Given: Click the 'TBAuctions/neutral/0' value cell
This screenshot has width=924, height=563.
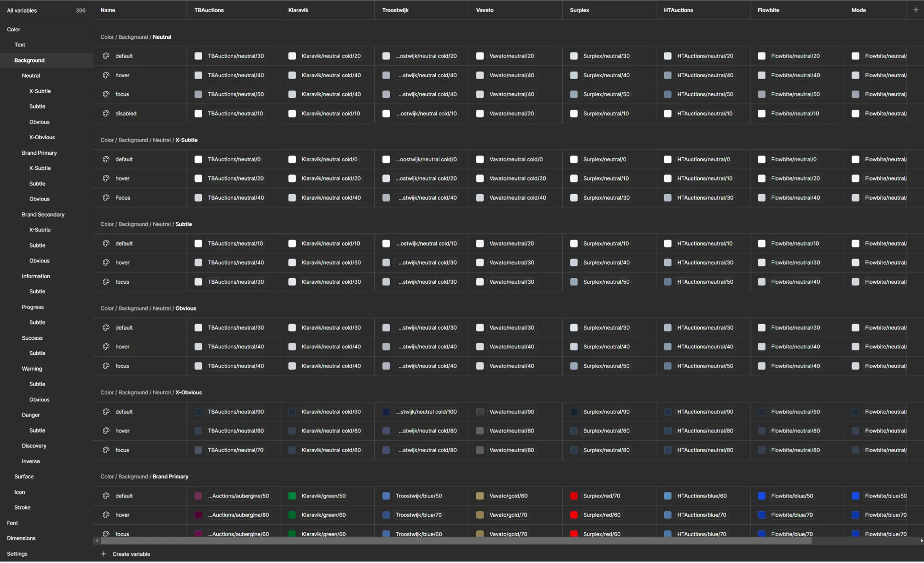Looking at the screenshot, I should [x=234, y=159].
